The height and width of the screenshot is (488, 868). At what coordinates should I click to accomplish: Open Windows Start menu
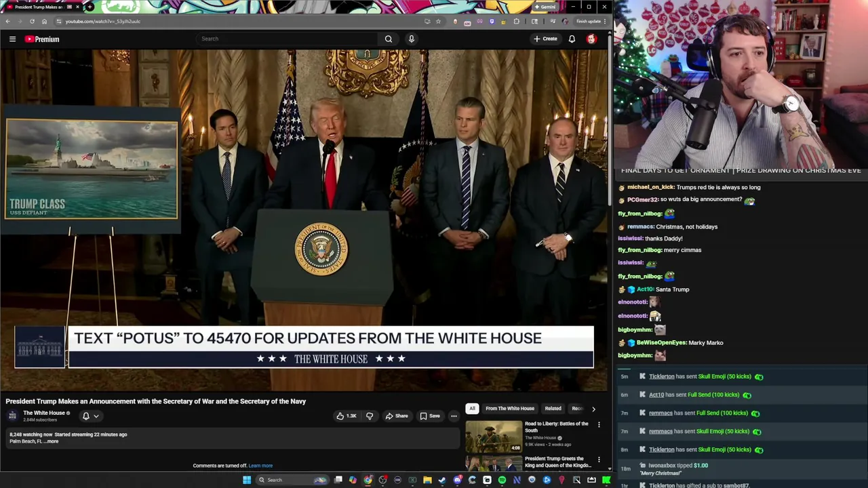[x=247, y=480]
